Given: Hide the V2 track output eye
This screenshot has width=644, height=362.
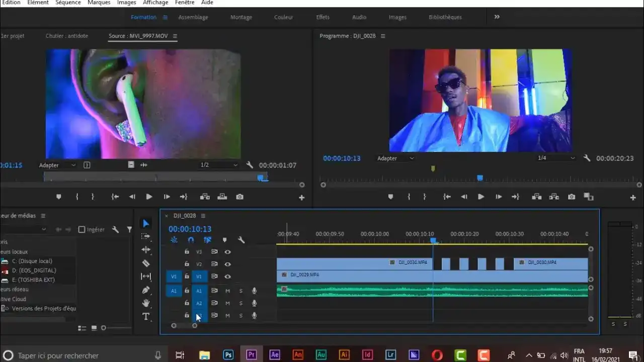Looking at the screenshot, I should point(227,264).
